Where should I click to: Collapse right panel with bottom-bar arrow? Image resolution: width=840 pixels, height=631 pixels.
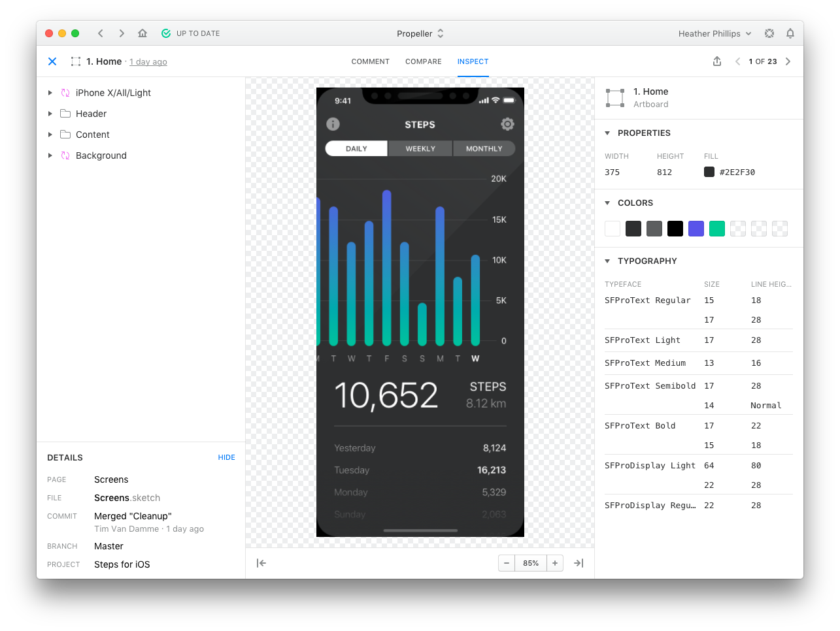(x=579, y=563)
